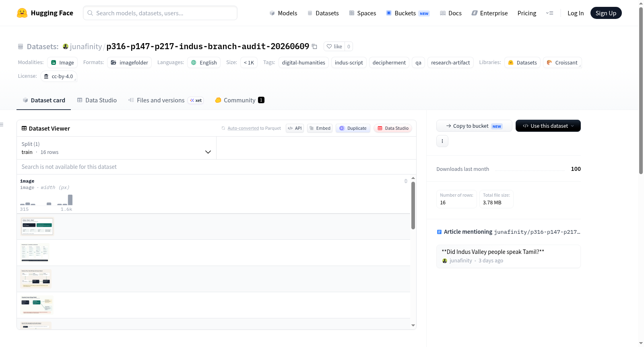Switch to the Data Studio tab
This screenshot has height=347, width=644.
97,100
